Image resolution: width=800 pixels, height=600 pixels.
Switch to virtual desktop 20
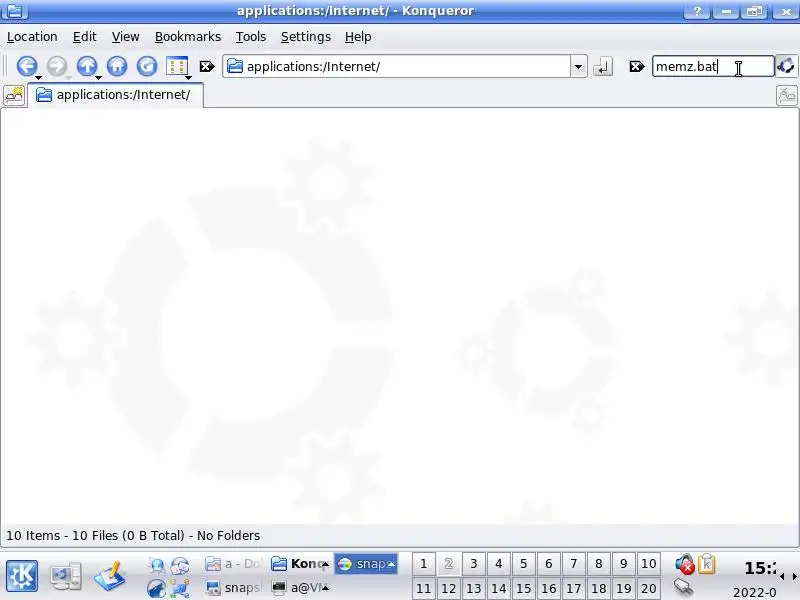click(x=648, y=588)
